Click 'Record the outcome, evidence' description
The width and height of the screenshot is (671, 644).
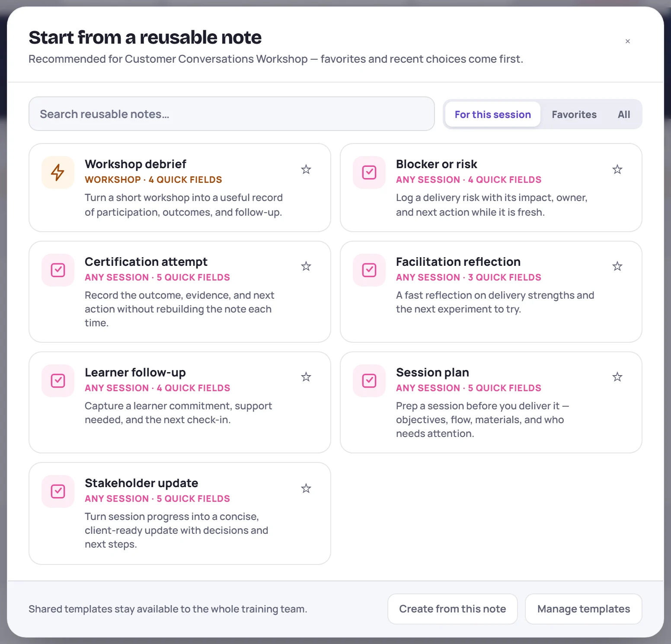pyautogui.click(x=179, y=309)
